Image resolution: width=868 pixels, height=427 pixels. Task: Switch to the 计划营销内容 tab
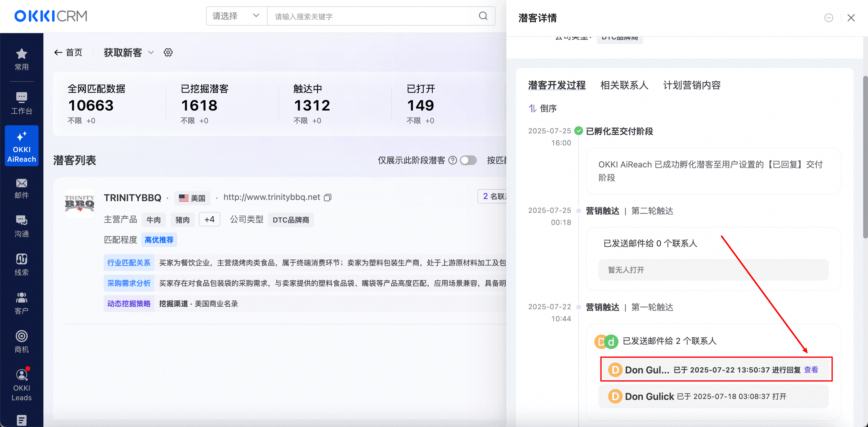pyautogui.click(x=691, y=85)
